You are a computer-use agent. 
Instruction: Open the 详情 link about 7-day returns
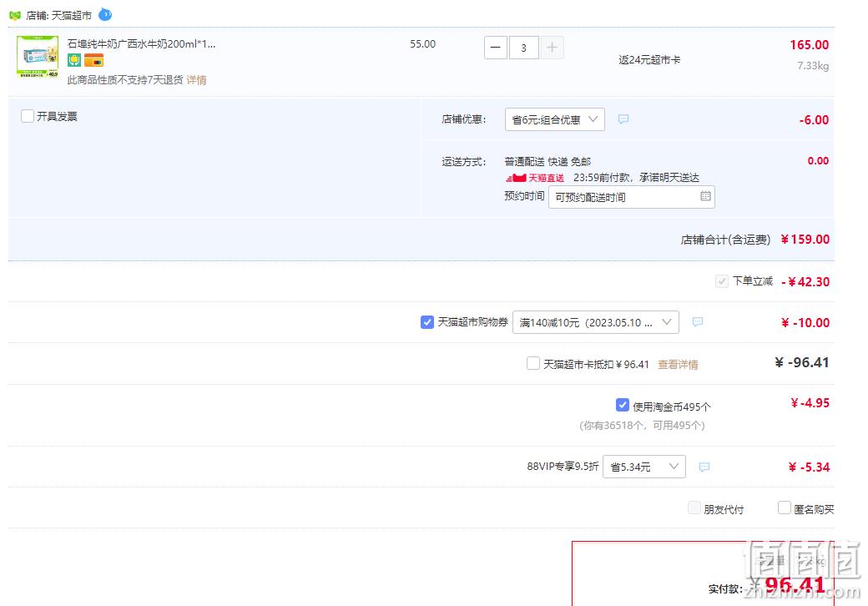196,79
